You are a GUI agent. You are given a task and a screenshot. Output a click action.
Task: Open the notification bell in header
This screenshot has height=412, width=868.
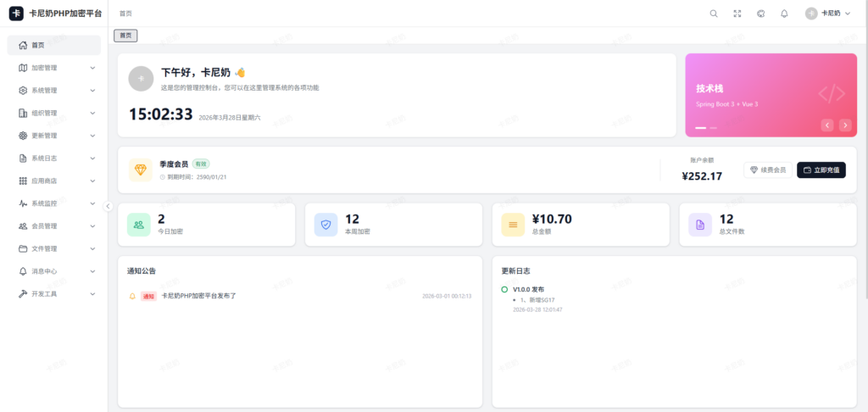coord(784,14)
